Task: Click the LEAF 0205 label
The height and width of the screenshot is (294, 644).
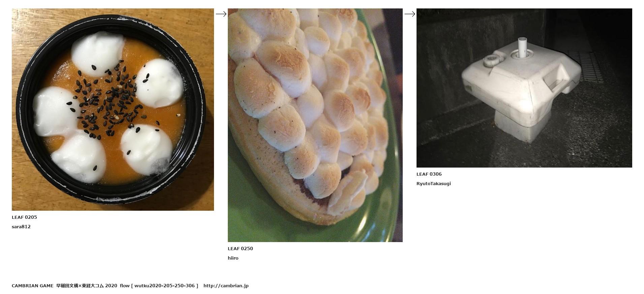Action: click(x=24, y=217)
